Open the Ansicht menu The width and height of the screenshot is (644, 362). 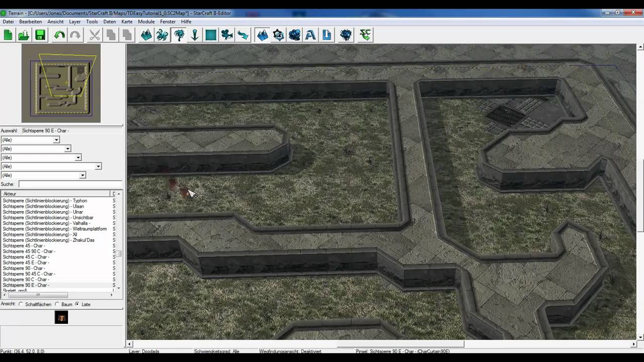55,22
